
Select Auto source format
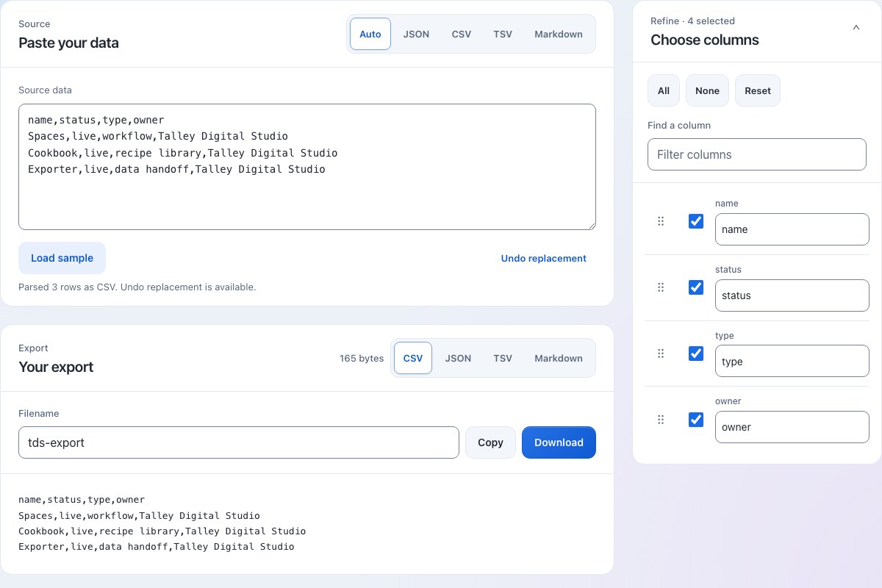(x=370, y=34)
